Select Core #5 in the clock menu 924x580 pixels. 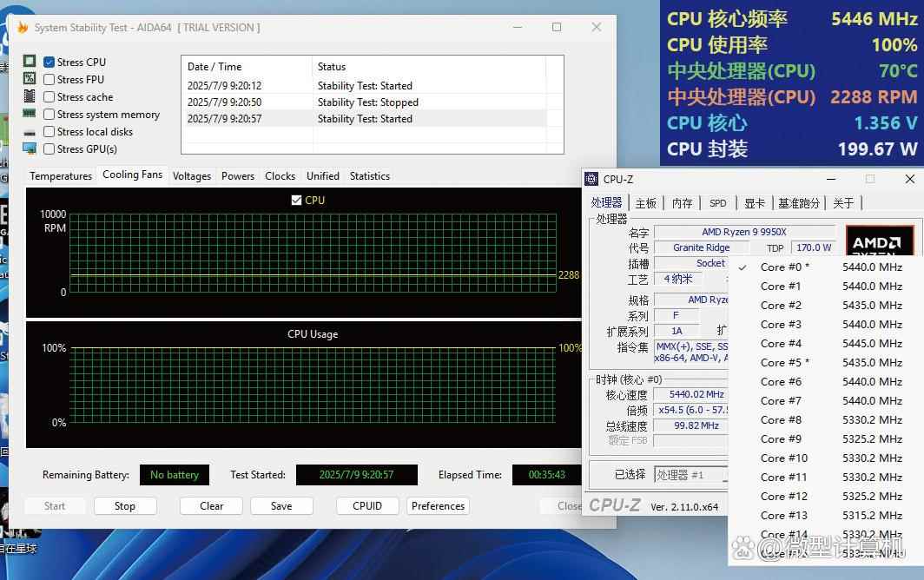pos(824,363)
